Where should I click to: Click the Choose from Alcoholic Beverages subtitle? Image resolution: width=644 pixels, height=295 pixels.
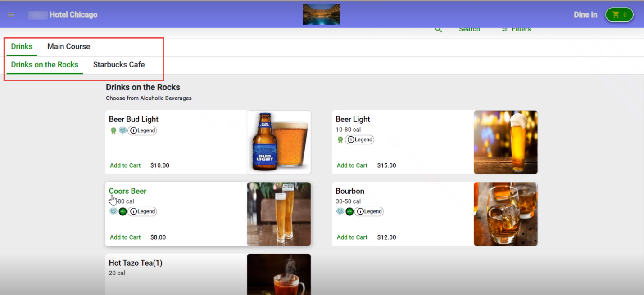[149, 98]
